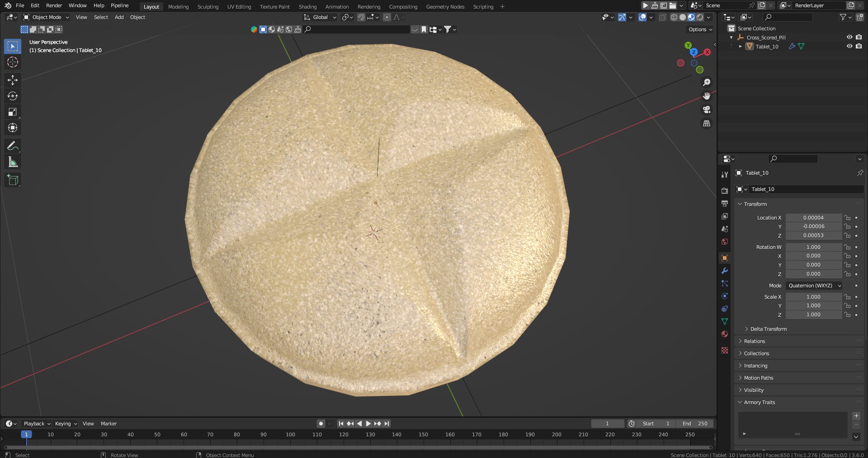This screenshot has height=458, width=868.
Task: Open the Object Constraints properties tab
Action: tap(725, 309)
